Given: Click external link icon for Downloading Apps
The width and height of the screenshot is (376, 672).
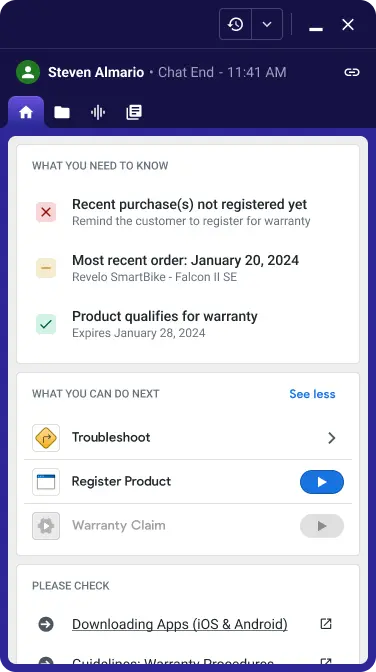Looking at the screenshot, I should 326,624.
